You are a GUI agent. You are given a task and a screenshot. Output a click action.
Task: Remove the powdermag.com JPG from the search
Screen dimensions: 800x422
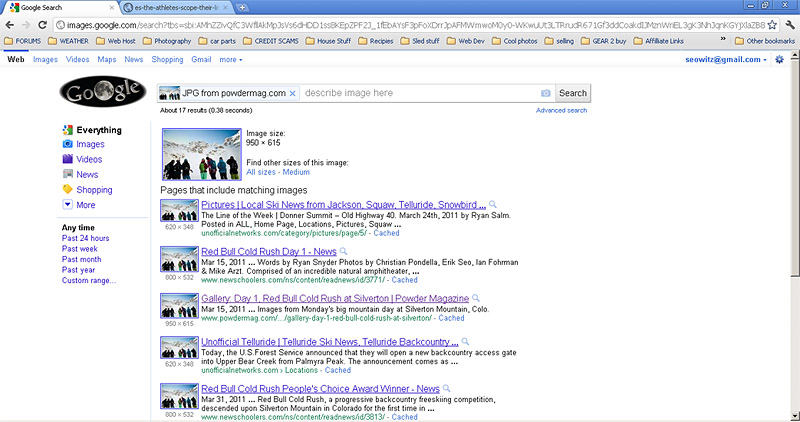tap(292, 93)
